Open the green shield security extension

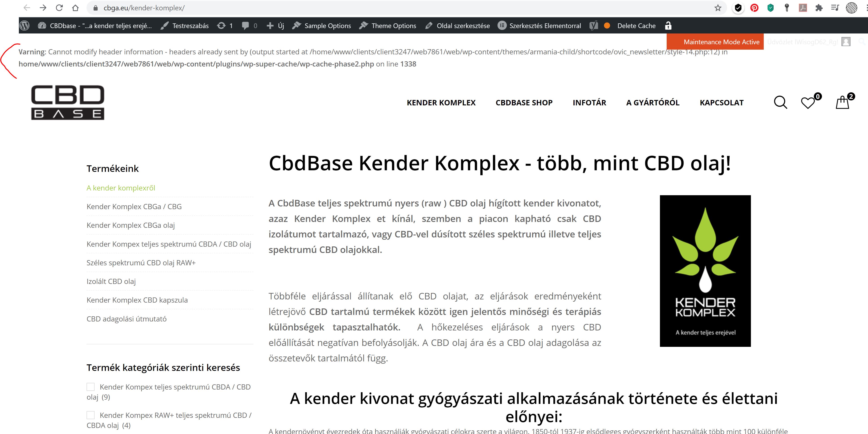pyautogui.click(x=770, y=8)
